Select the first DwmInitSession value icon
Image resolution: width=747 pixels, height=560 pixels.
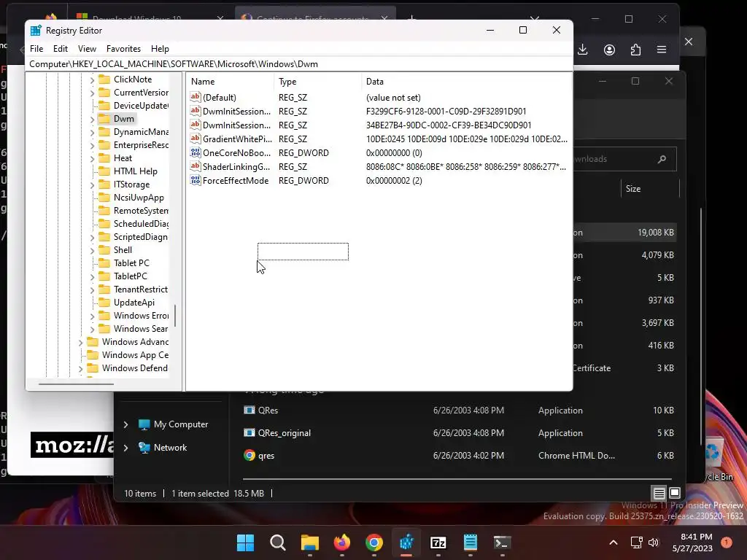point(196,111)
